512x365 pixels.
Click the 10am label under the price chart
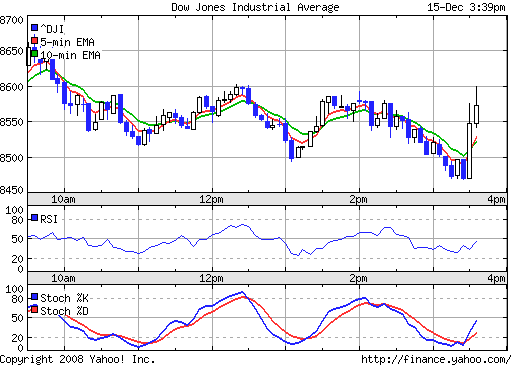63,199
